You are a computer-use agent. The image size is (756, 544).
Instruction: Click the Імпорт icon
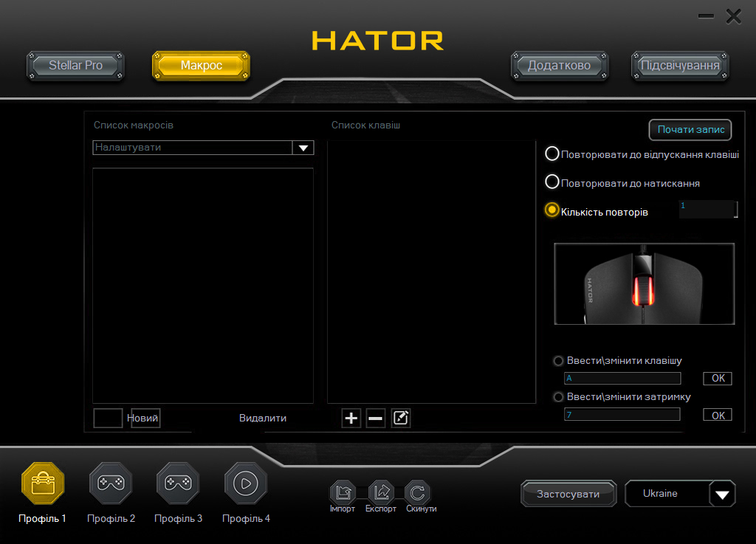[343, 492]
